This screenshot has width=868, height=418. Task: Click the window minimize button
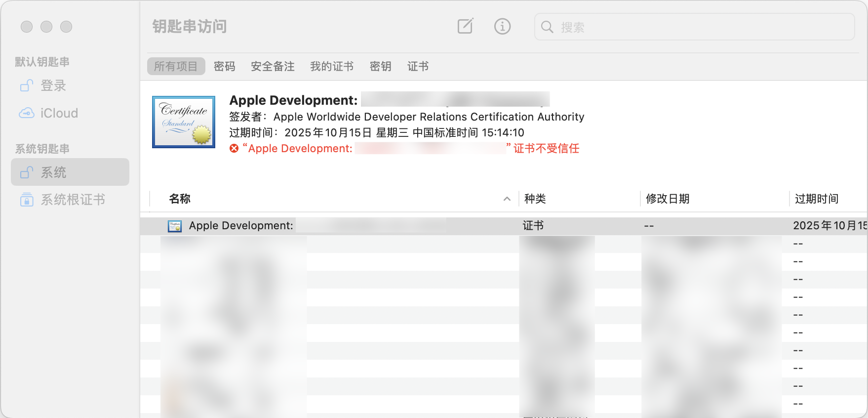point(46,27)
